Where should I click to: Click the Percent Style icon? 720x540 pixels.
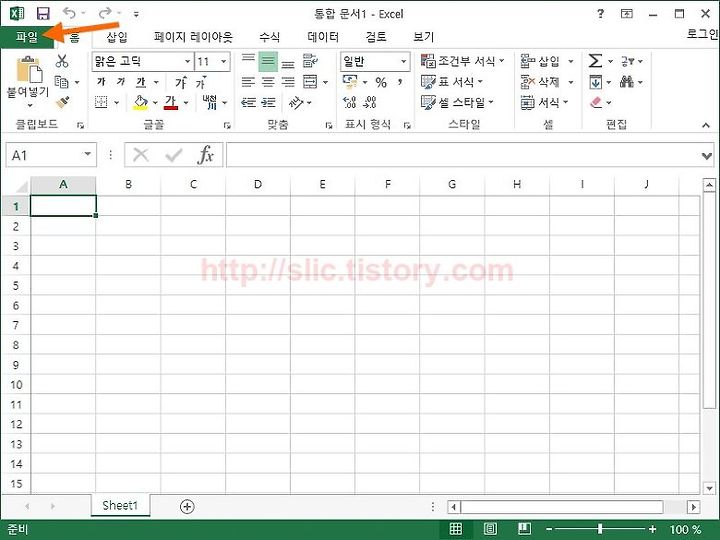click(x=381, y=82)
